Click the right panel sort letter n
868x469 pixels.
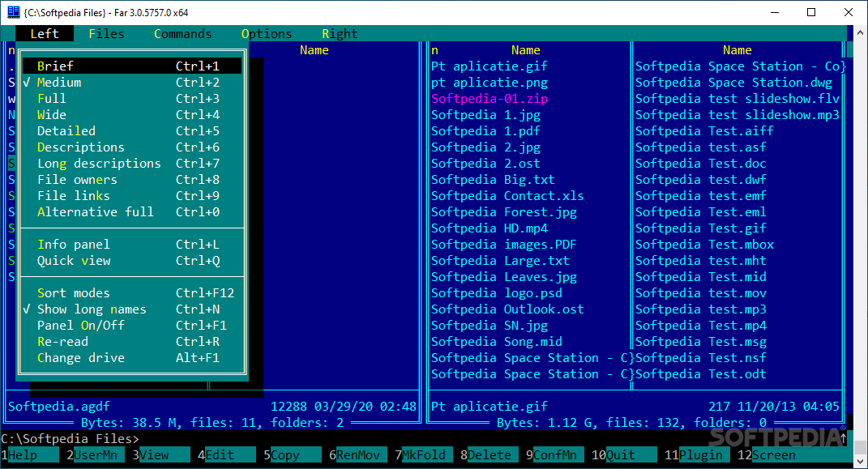pos(434,50)
